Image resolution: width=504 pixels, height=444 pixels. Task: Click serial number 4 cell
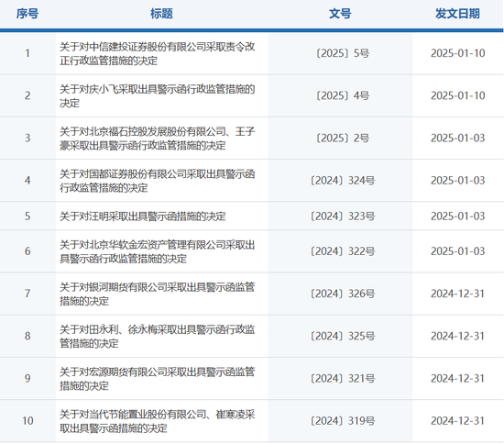click(x=27, y=181)
